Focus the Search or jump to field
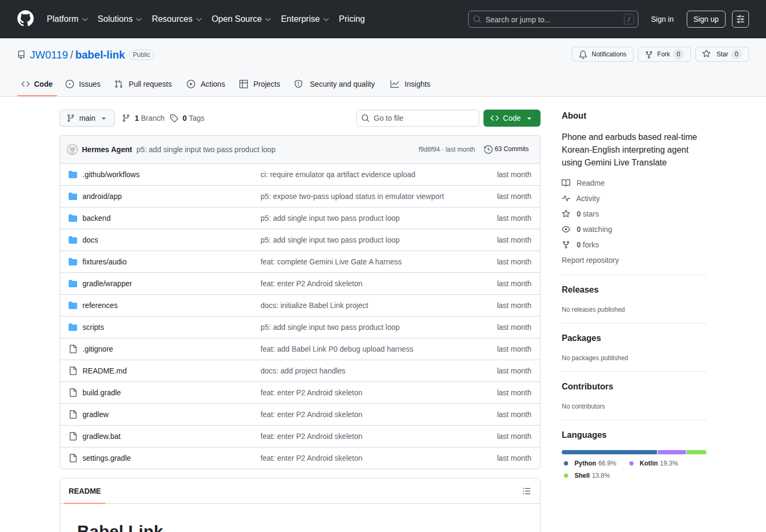 553,19
